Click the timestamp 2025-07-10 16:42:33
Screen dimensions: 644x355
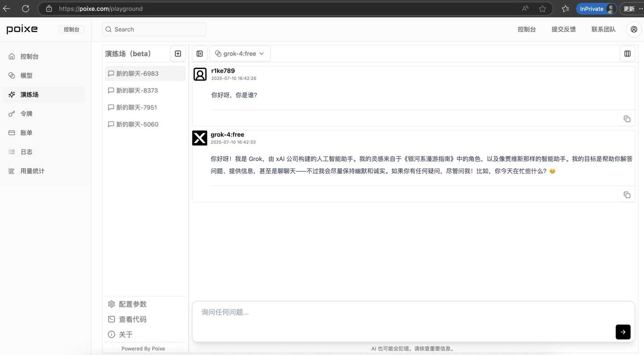coord(233,142)
